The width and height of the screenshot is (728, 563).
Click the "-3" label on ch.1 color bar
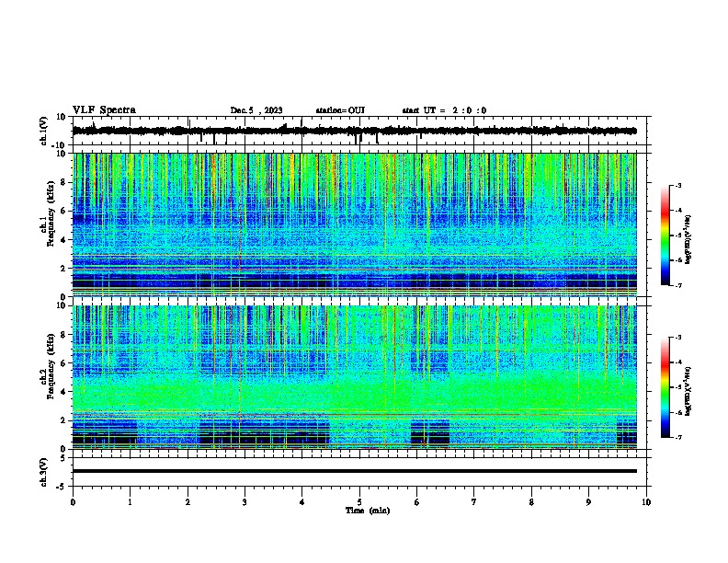tap(677, 186)
